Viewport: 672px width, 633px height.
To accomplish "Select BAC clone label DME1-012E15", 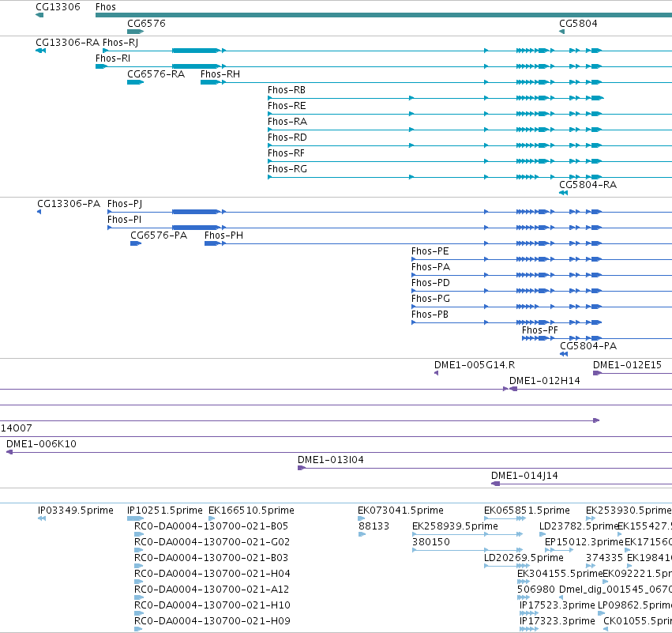I will coord(628,365).
